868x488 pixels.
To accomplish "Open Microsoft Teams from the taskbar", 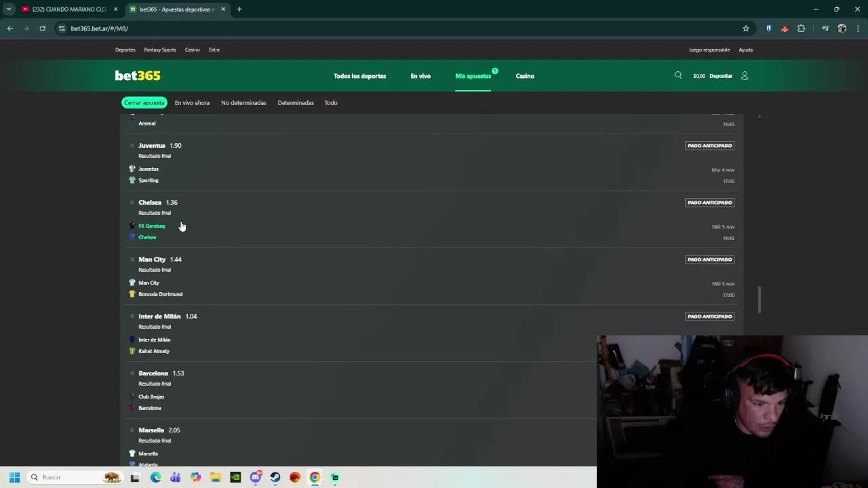I will pos(176,477).
